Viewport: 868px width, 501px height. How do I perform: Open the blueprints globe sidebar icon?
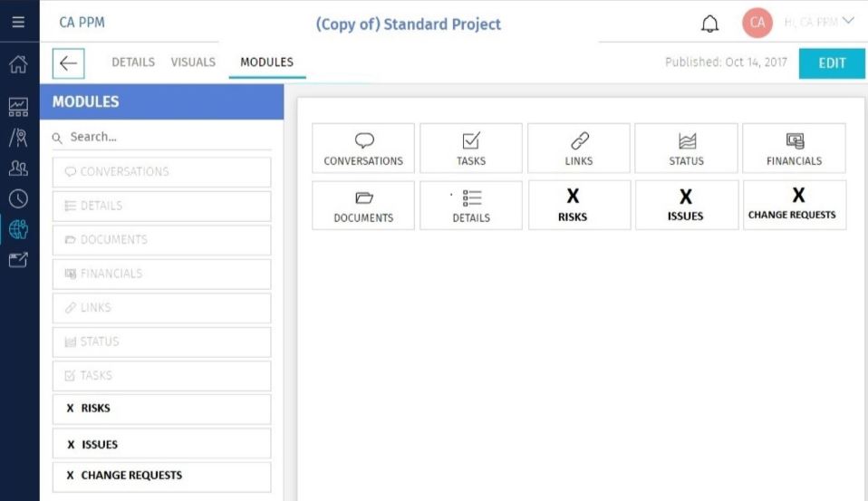[x=18, y=228]
